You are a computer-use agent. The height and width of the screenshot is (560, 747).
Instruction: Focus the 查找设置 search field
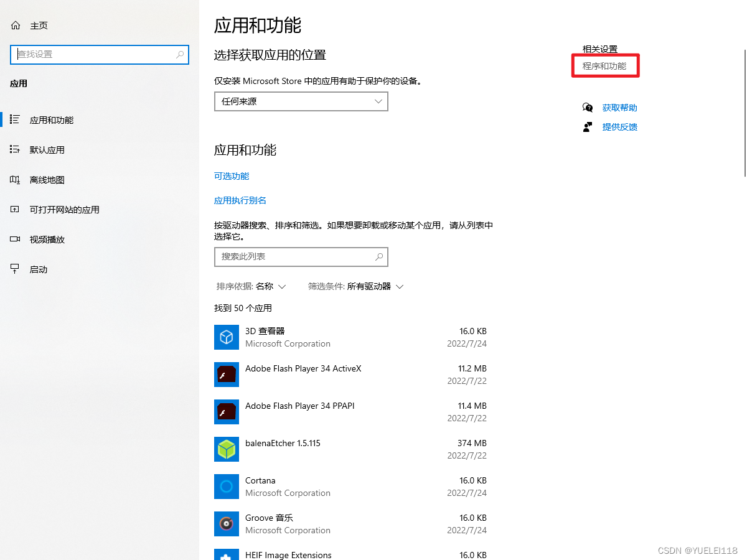click(100, 55)
